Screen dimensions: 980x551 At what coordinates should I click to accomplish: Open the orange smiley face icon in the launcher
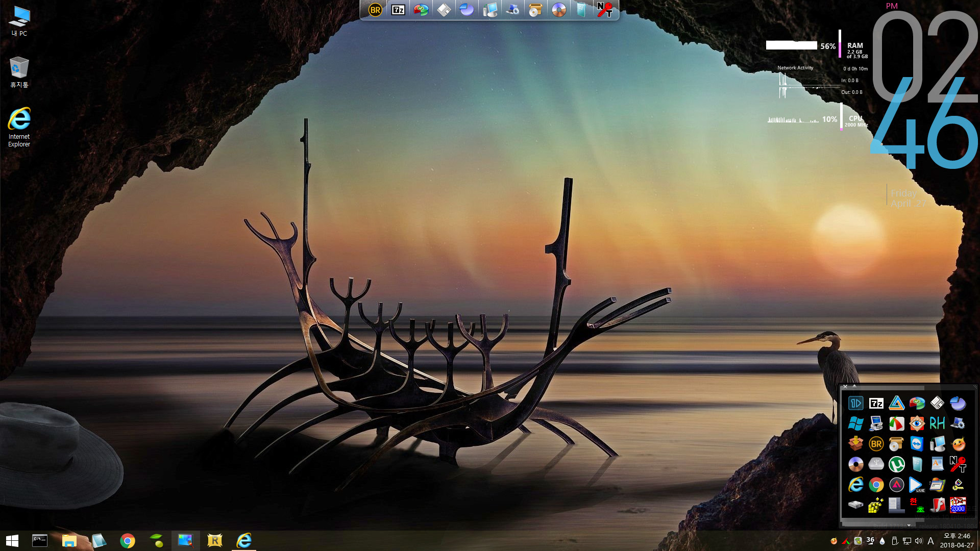[958, 444]
